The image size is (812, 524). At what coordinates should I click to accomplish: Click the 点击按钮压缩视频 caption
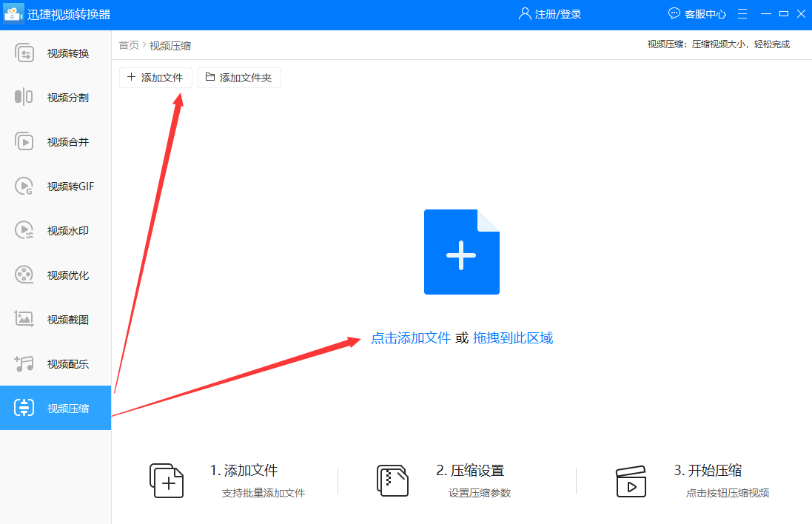[728, 493]
